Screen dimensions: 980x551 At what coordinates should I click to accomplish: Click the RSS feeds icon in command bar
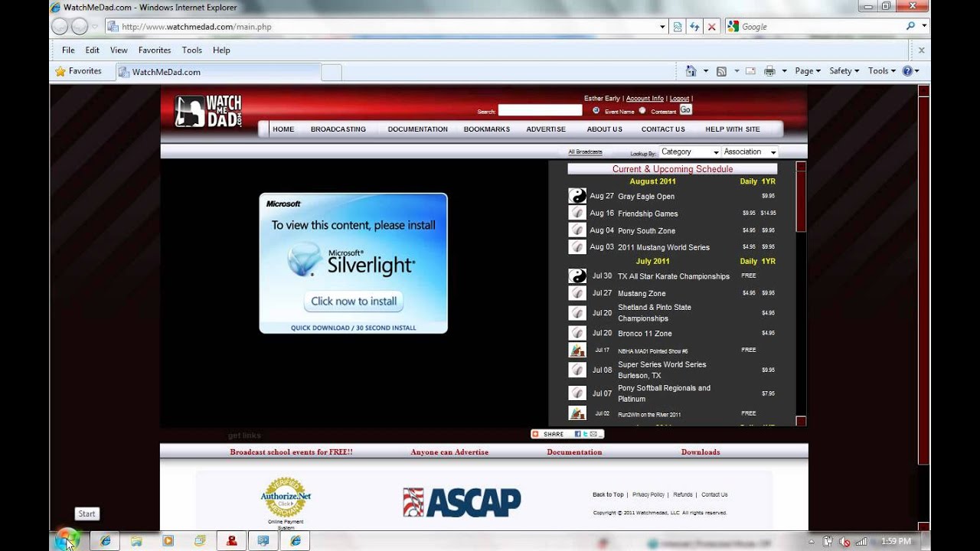[x=721, y=70]
